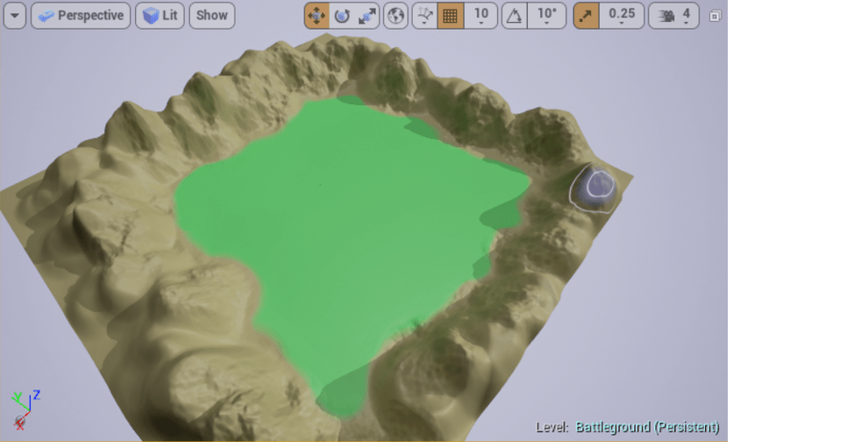Open the viewport options dropdown arrow
This screenshot has height=442, width=868.
(x=15, y=16)
